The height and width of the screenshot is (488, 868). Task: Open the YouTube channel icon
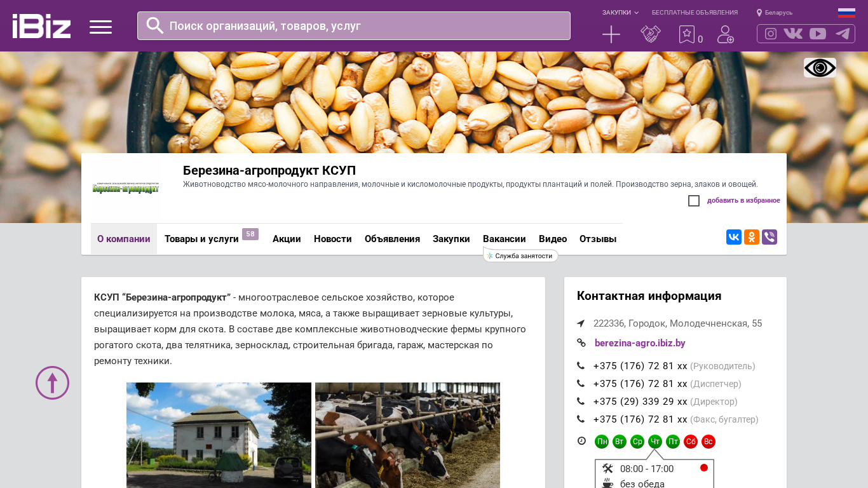(818, 34)
